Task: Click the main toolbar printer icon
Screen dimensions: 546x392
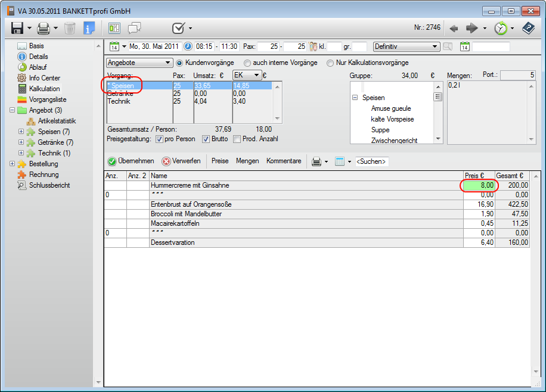Action: tap(44, 28)
